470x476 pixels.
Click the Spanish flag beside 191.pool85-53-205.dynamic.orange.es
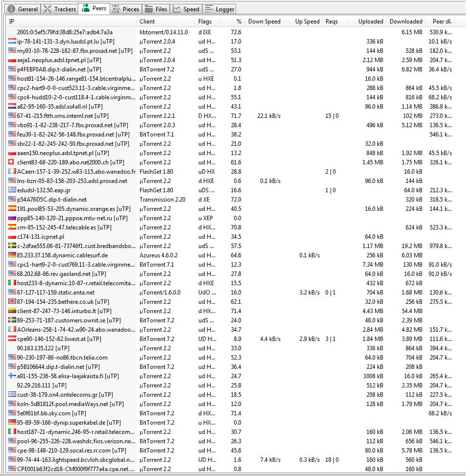click(x=12, y=208)
